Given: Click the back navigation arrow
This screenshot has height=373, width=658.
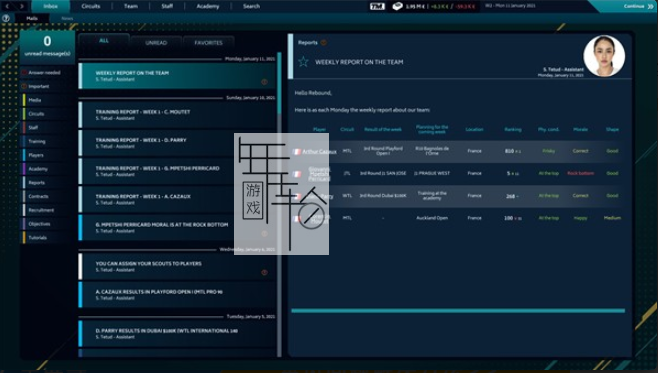Looking at the screenshot, I should point(7,6).
